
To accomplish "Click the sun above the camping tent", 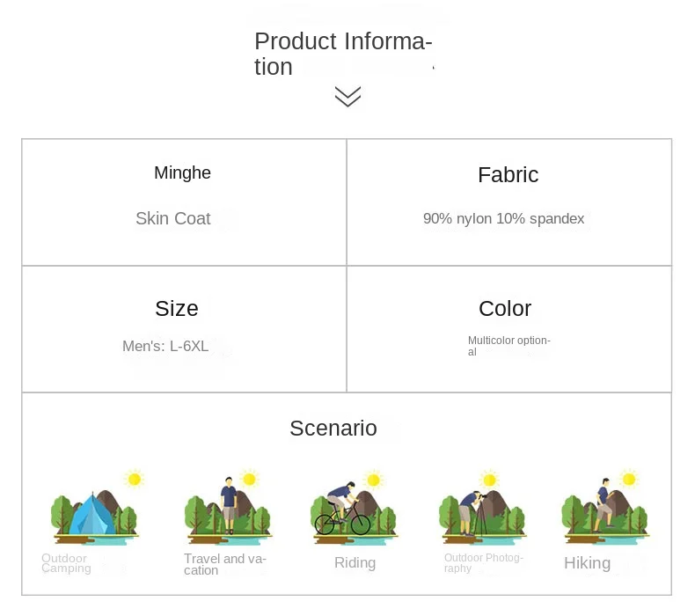I will [x=134, y=479].
